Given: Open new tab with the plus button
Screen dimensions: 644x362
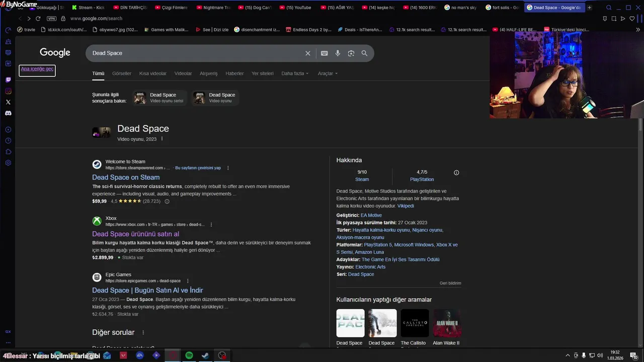Looking at the screenshot, I should (590, 8).
